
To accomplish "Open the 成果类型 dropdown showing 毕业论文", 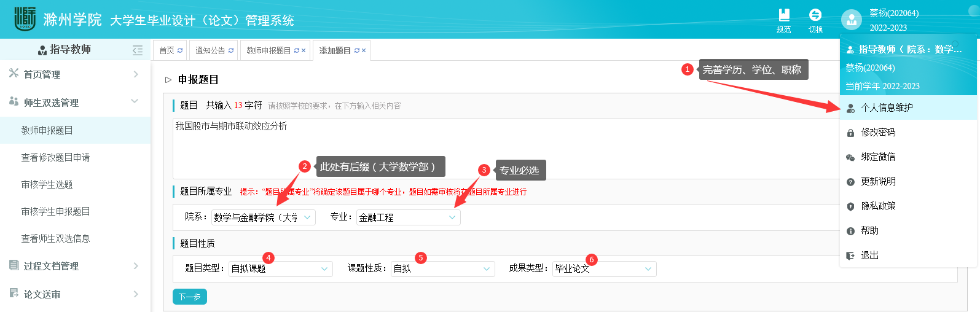I will [604, 269].
